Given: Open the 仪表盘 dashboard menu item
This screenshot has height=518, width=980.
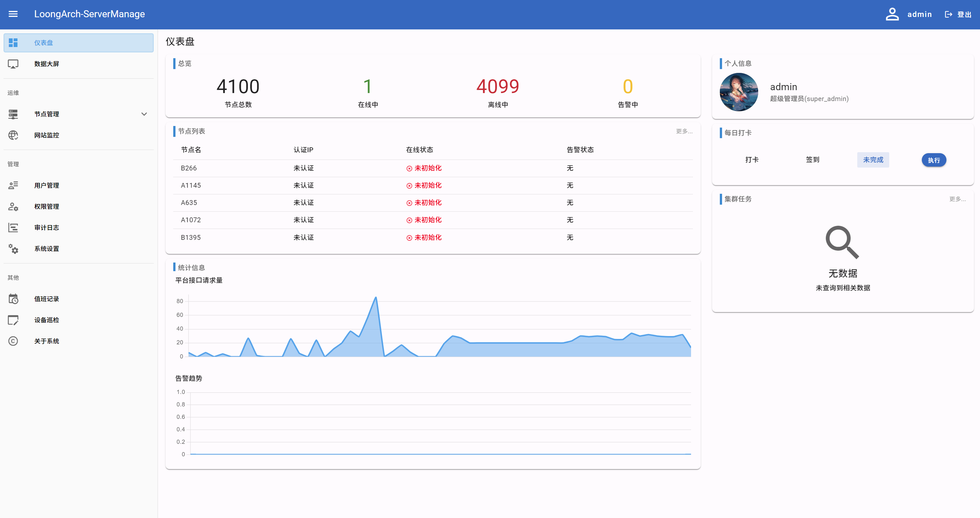Looking at the screenshot, I should [x=43, y=43].
